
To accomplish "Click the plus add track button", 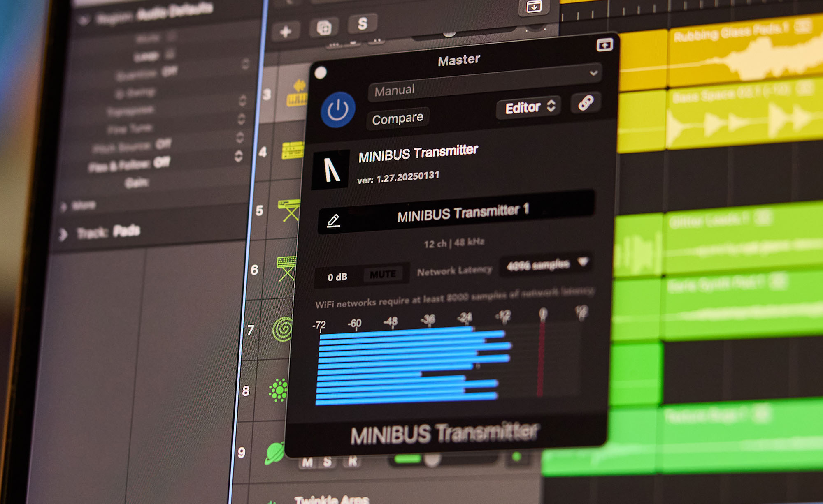I will click(x=285, y=32).
